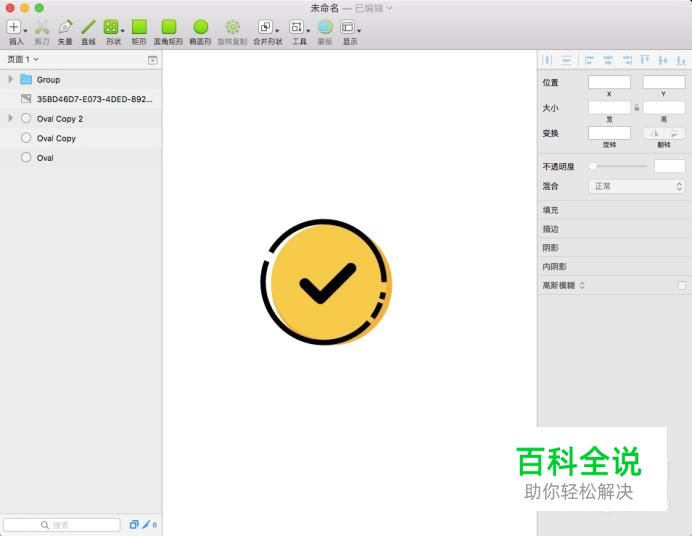This screenshot has width=692, height=536.
Task: Click the Rotate Copies (旋转复制) gear icon
Action: [233, 27]
